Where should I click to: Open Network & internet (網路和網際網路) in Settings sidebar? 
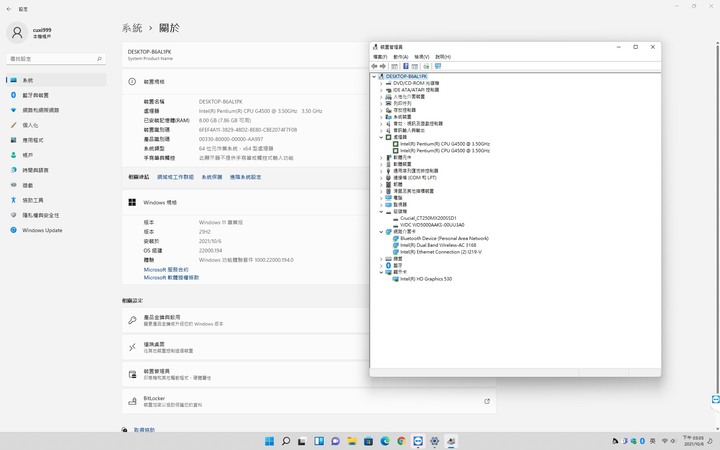pyautogui.click(x=56, y=110)
